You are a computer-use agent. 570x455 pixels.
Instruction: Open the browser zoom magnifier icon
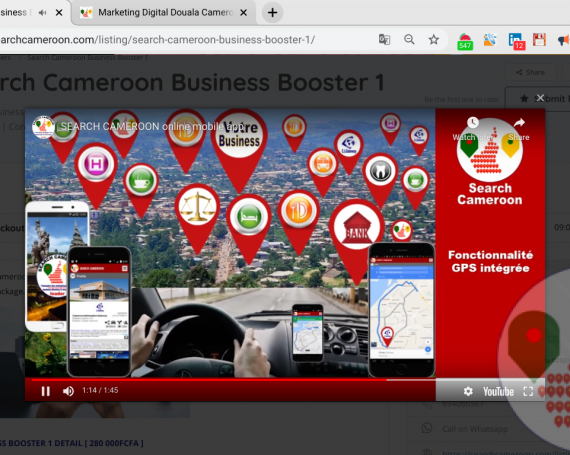[409, 39]
